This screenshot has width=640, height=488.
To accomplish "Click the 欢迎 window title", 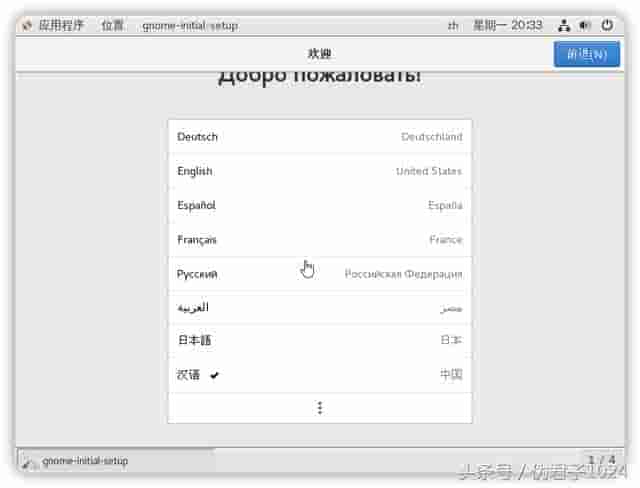I will pos(319,53).
